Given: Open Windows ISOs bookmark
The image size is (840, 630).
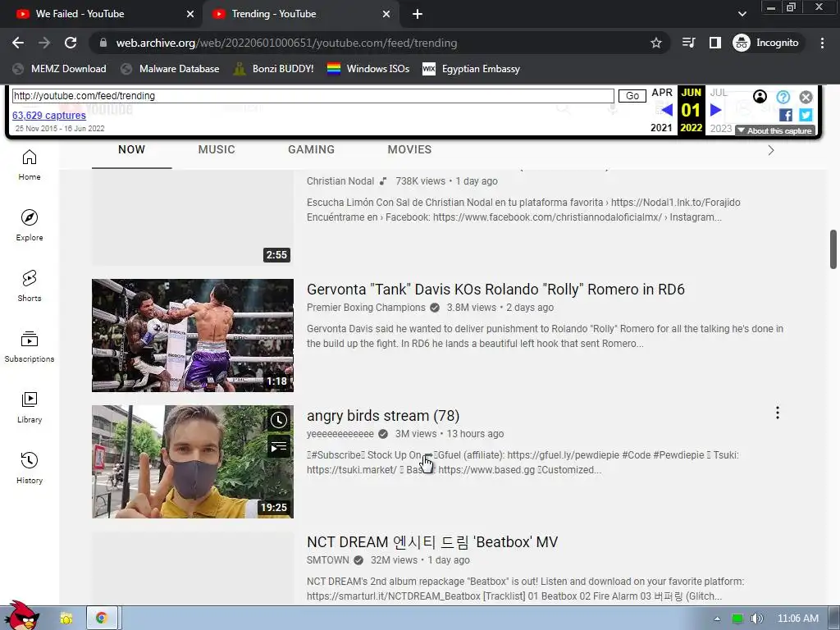Looking at the screenshot, I should tap(368, 69).
